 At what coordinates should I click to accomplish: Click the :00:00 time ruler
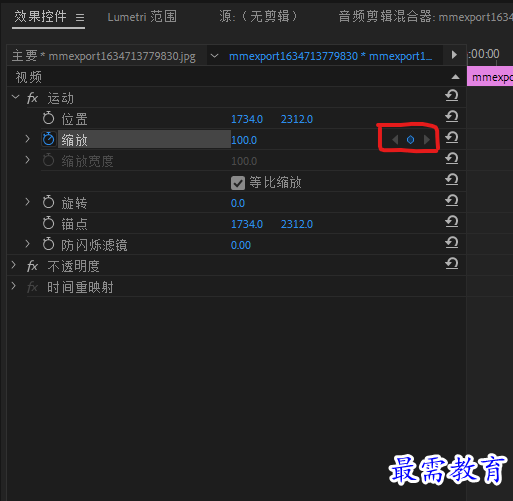point(484,54)
